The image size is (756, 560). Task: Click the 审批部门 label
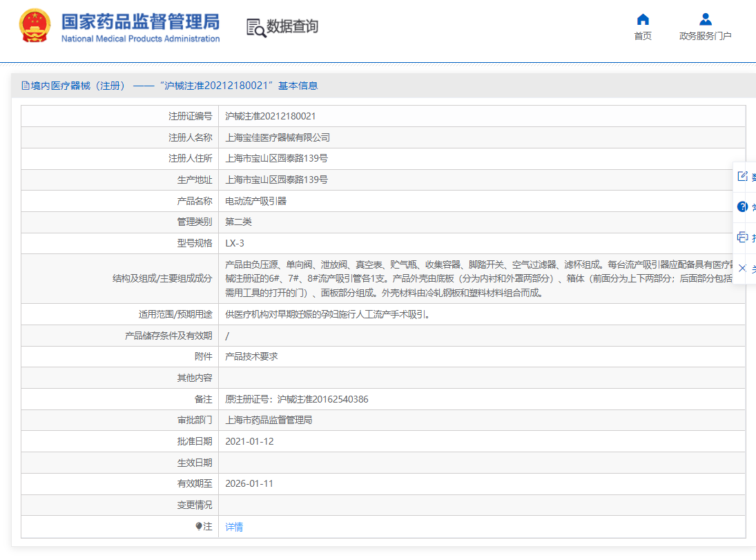coord(195,420)
